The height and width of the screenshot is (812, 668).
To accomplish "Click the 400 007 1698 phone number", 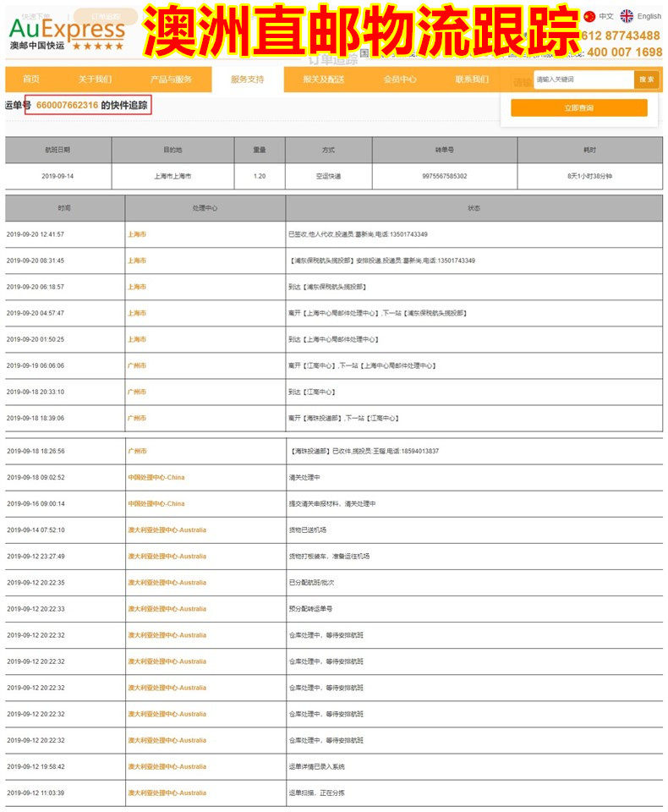I will pos(625,52).
